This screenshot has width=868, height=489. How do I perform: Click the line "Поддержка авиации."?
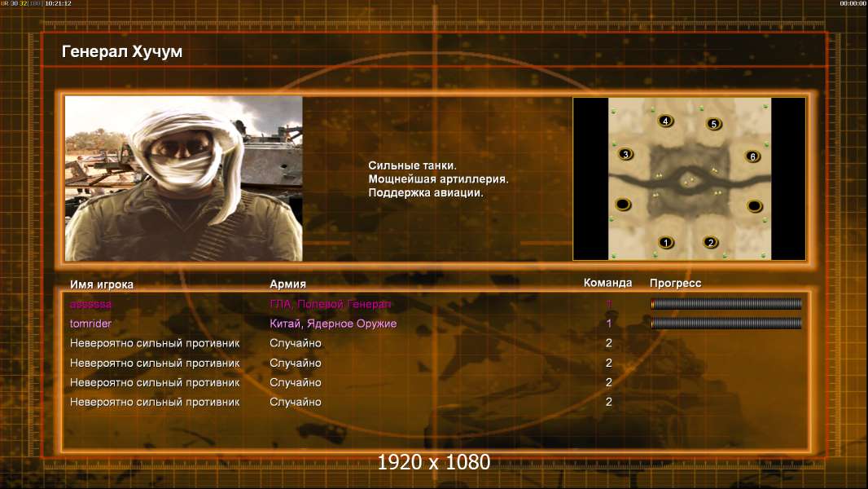(x=426, y=192)
